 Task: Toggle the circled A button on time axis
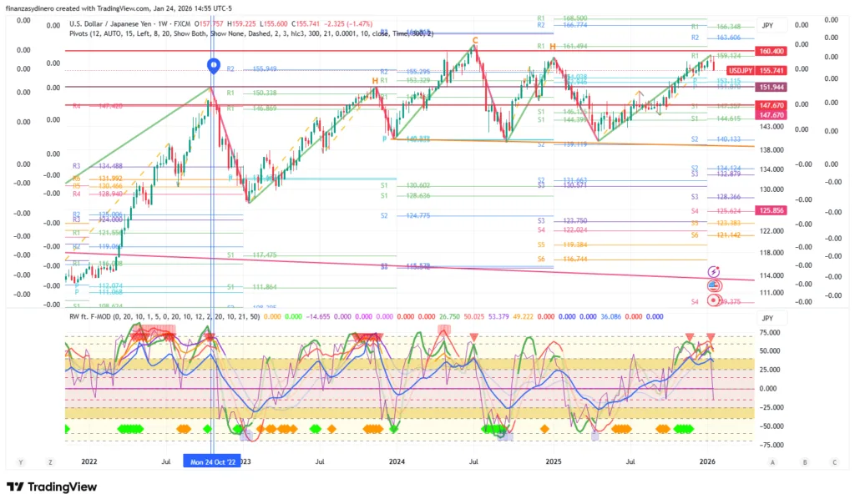(773, 461)
